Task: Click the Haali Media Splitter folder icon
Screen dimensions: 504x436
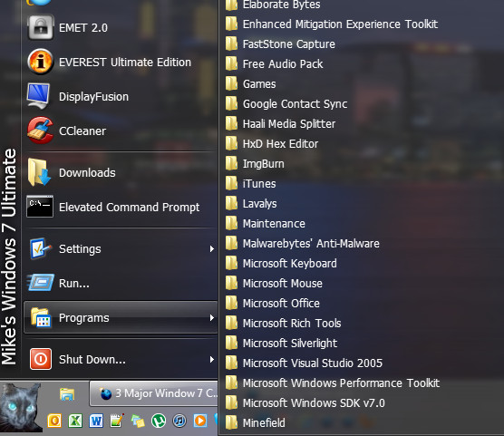Action: coord(231,124)
